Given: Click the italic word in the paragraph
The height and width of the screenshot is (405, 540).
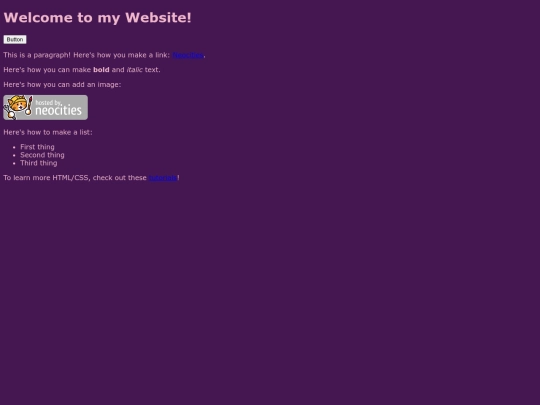Looking at the screenshot, I should pyautogui.click(x=135, y=70).
